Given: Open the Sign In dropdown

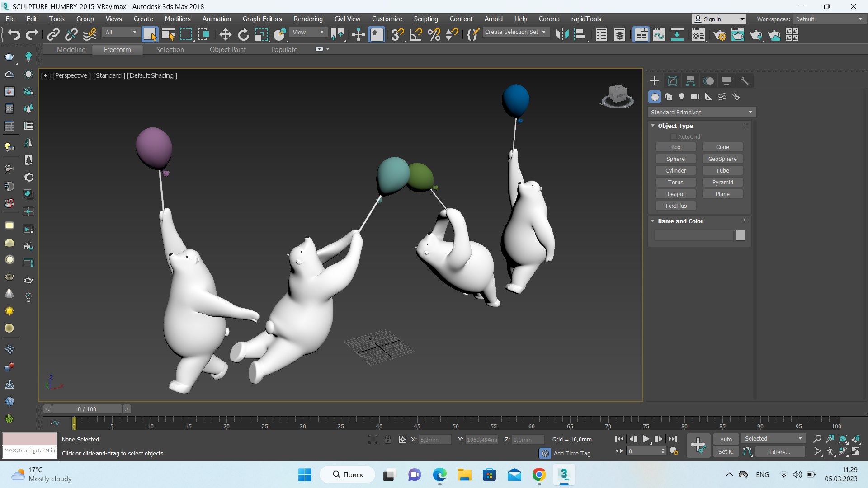Looking at the screenshot, I should pyautogui.click(x=719, y=19).
